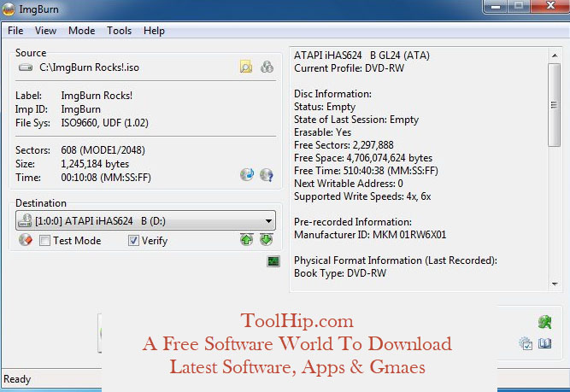Open the settings gear checklist icon
The height and width of the screenshot is (392, 570).
[x=526, y=343]
